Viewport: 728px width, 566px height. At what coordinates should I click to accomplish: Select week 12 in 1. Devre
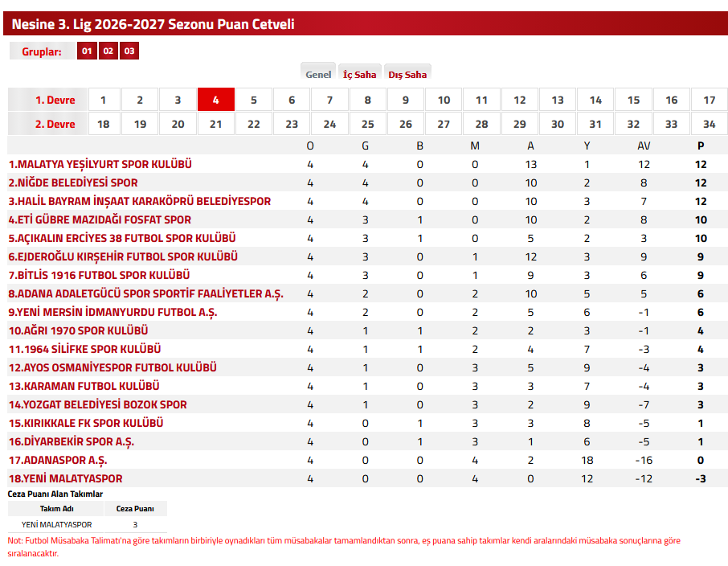point(520,100)
